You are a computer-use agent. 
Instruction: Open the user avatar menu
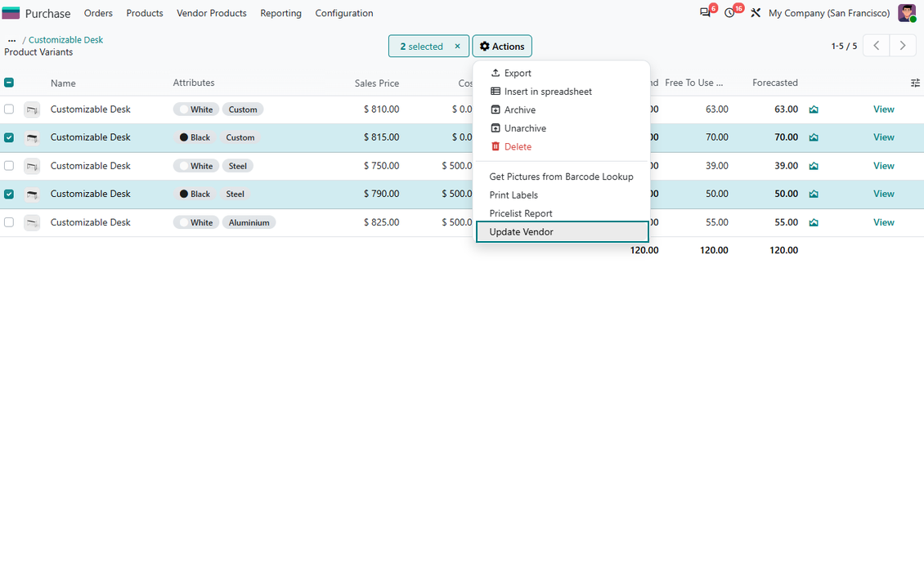(x=906, y=13)
